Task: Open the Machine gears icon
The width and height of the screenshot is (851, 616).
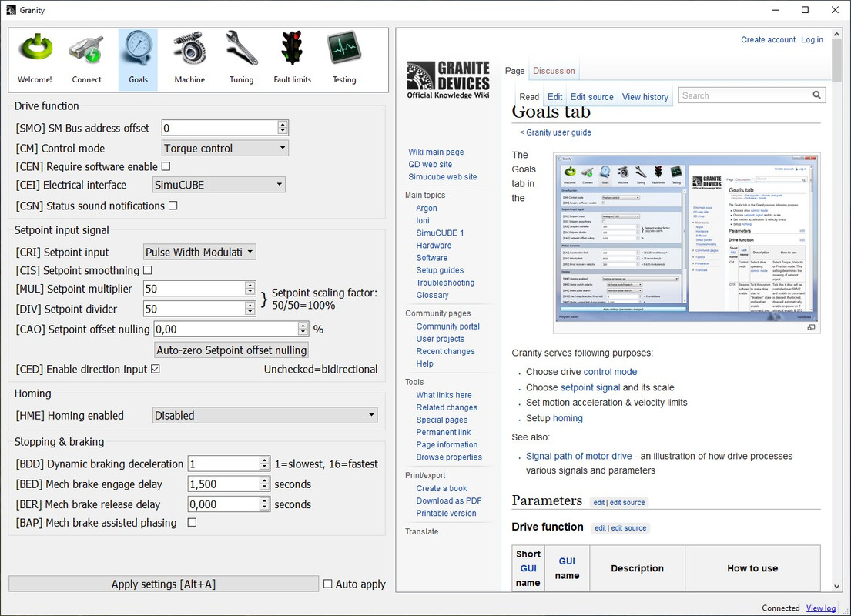Action: 189,59
